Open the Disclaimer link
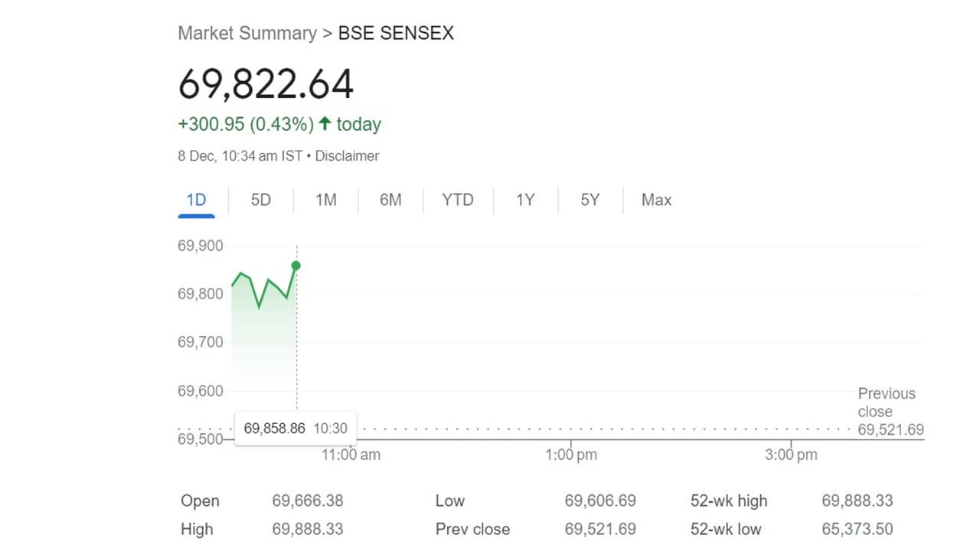This screenshot has height=551, width=980. (x=347, y=156)
